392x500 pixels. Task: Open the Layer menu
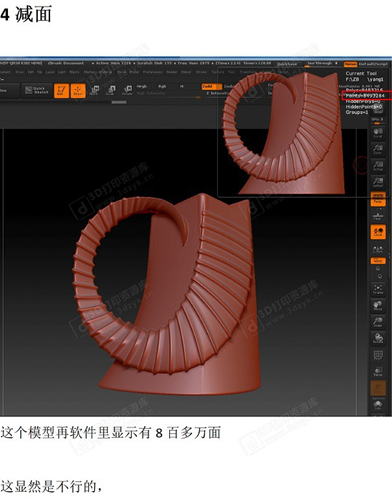point(50,72)
